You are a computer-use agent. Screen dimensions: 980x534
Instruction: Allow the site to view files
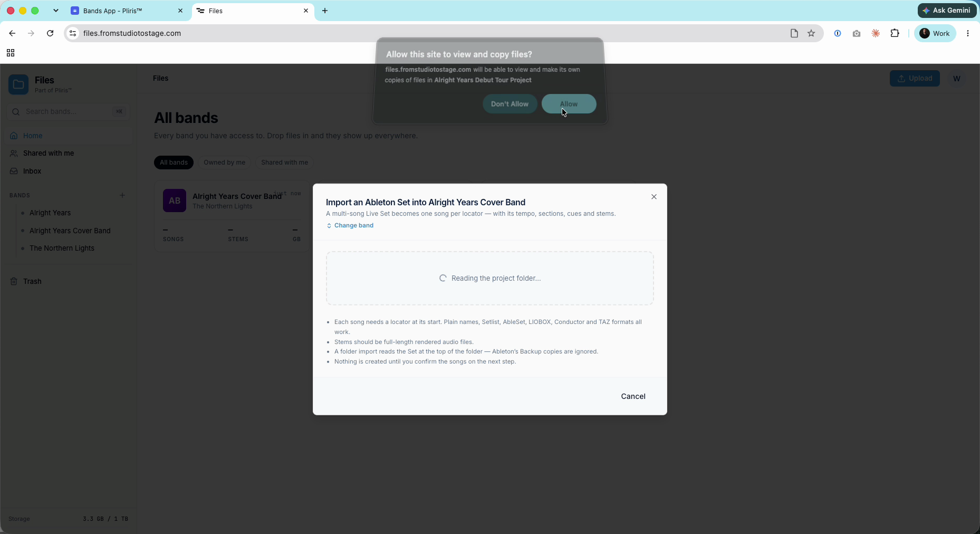click(569, 104)
